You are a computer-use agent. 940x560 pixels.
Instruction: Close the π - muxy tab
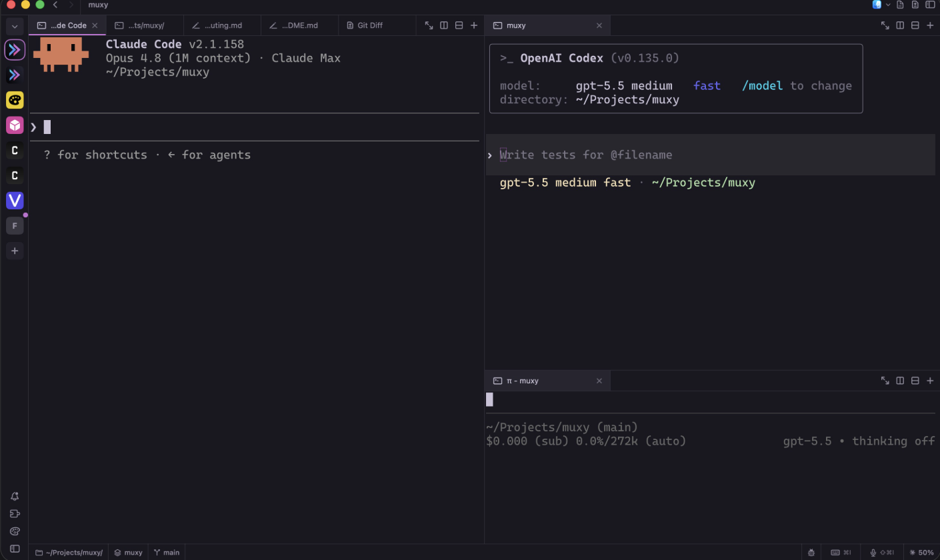[x=599, y=381]
